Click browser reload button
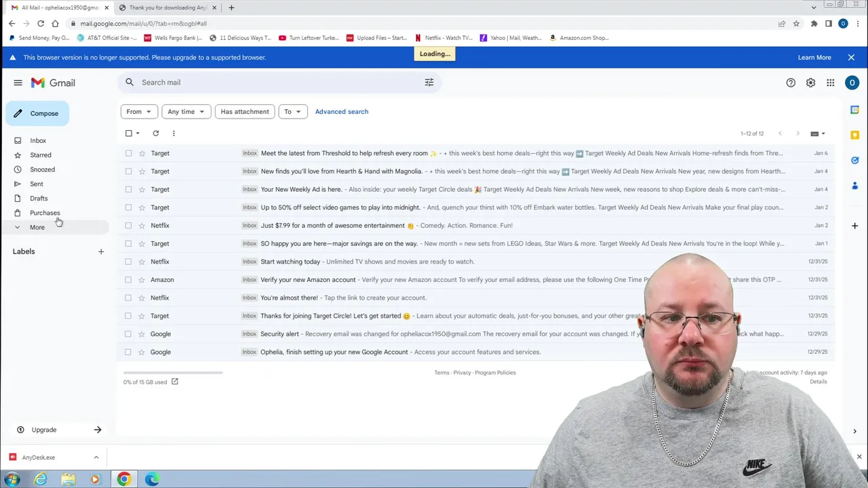 [x=41, y=23]
